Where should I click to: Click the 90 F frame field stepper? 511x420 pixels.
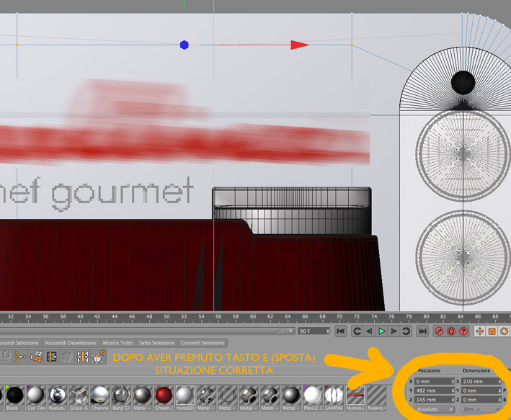pyautogui.click(x=328, y=331)
